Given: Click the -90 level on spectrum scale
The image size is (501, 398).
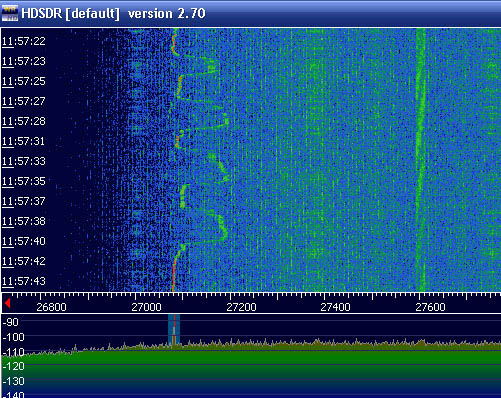Looking at the screenshot, I should pos(11,322).
